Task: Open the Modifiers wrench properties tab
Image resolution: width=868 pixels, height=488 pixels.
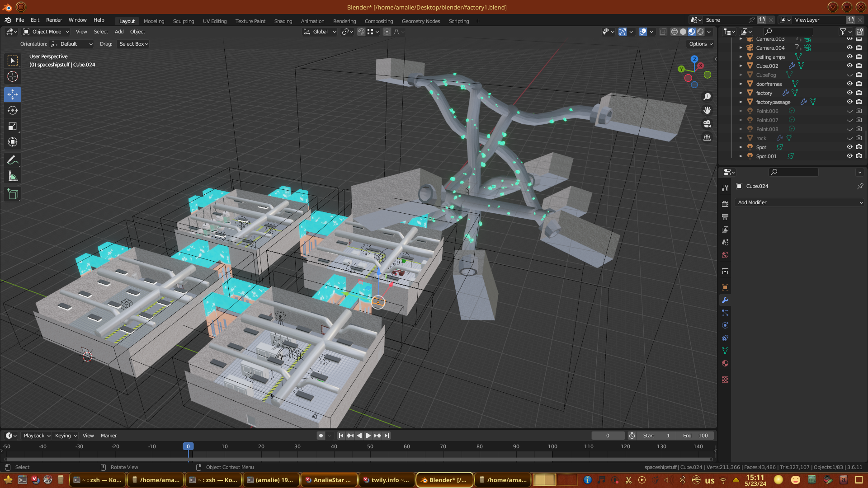Action: tap(725, 300)
